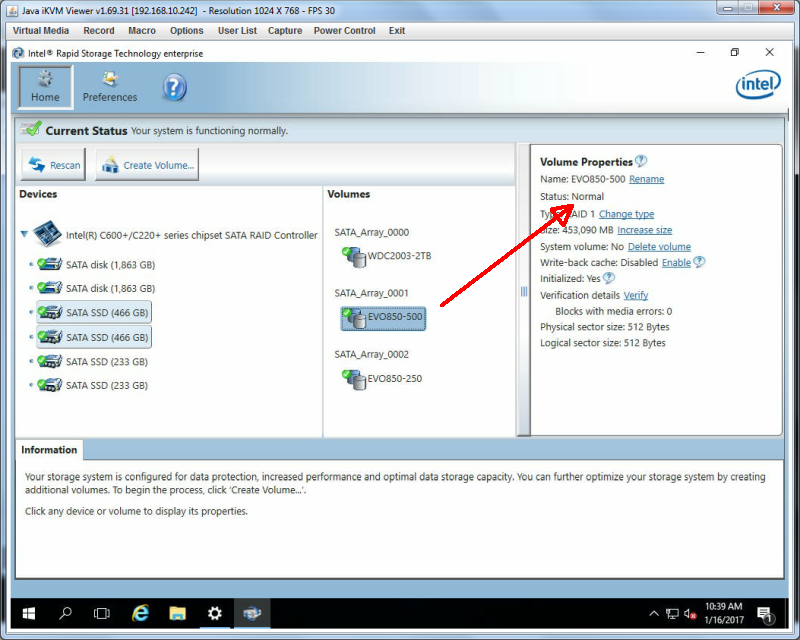Open the Help question mark icon in toolbar
Viewport: 800px width, 640px height.
pyautogui.click(x=174, y=87)
